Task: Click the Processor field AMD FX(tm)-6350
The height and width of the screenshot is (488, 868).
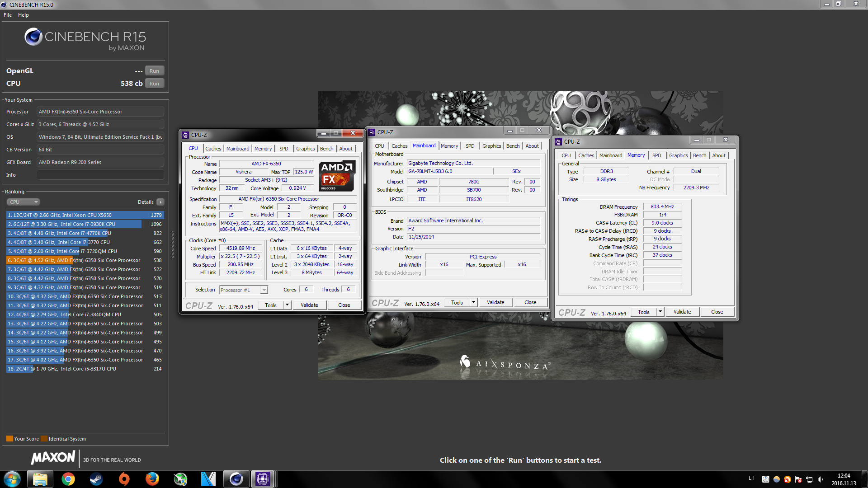Action: pos(100,112)
